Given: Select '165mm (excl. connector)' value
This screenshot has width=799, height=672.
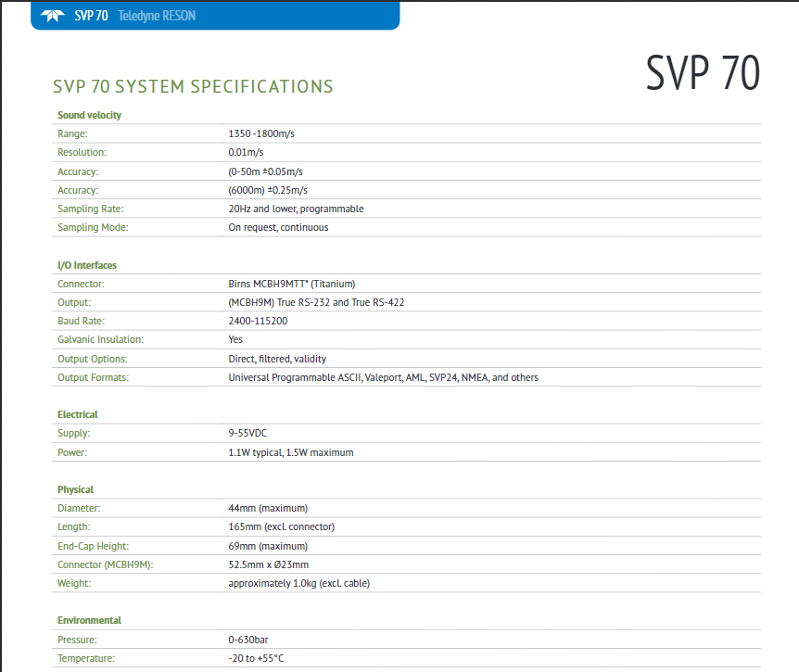Looking at the screenshot, I should click(x=281, y=526).
